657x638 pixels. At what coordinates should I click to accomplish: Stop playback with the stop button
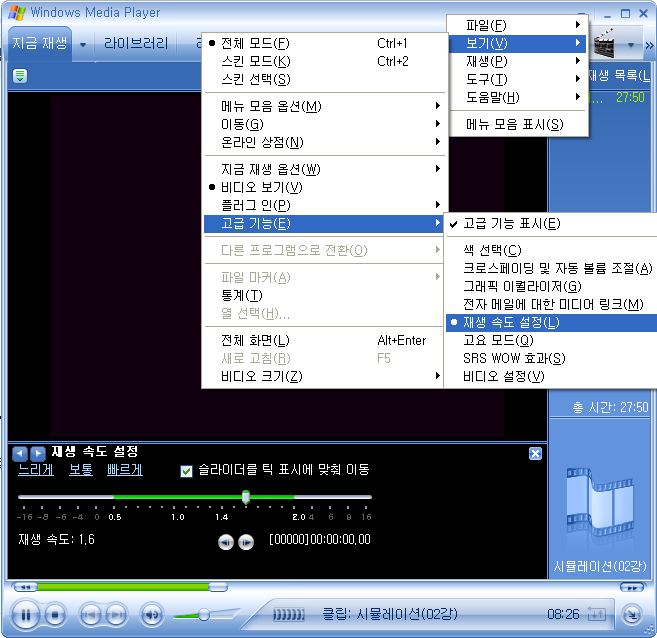pyautogui.click(x=55, y=615)
